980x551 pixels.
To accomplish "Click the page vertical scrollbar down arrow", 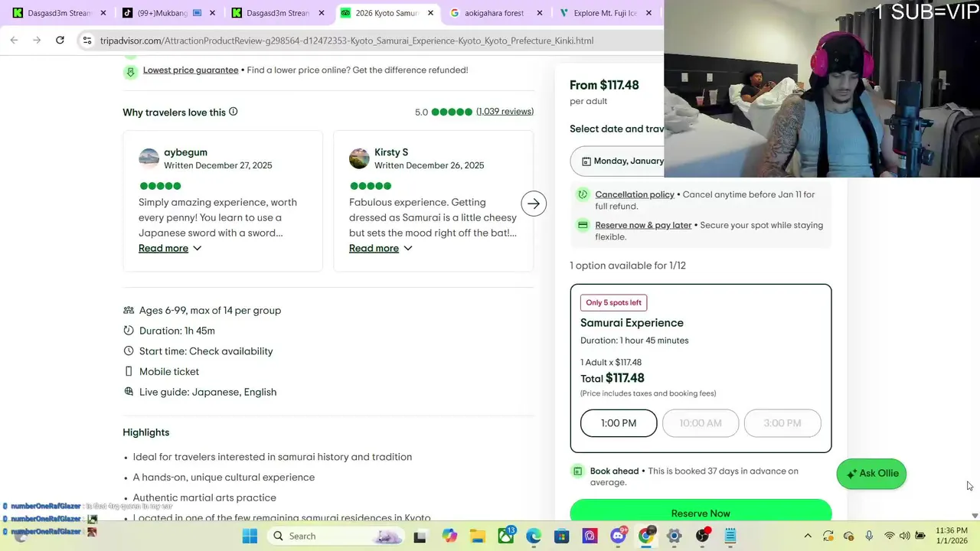I will (x=974, y=516).
